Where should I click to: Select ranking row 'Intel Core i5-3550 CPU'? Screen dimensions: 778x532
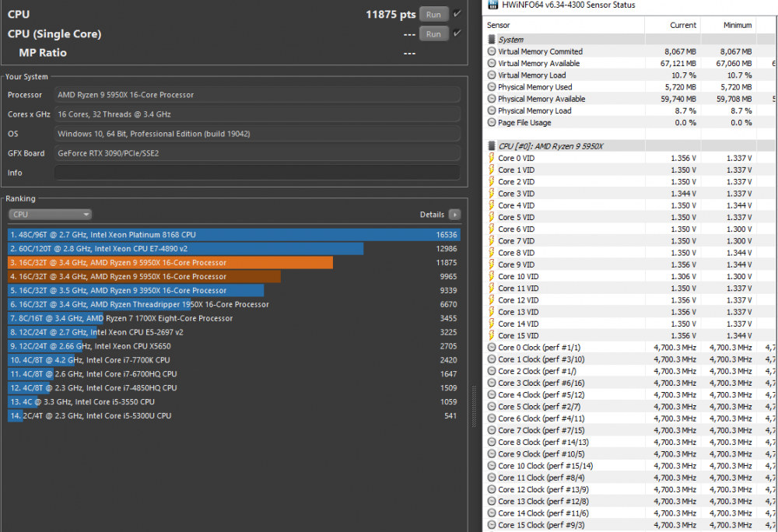tap(234, 401)
